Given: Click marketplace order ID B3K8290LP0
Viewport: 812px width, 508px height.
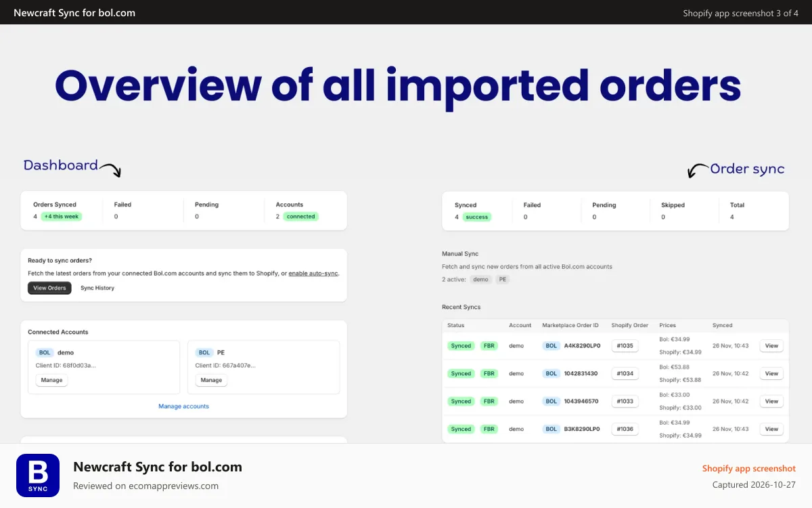Looking at the screenshot, I should (x=582, y=429).
